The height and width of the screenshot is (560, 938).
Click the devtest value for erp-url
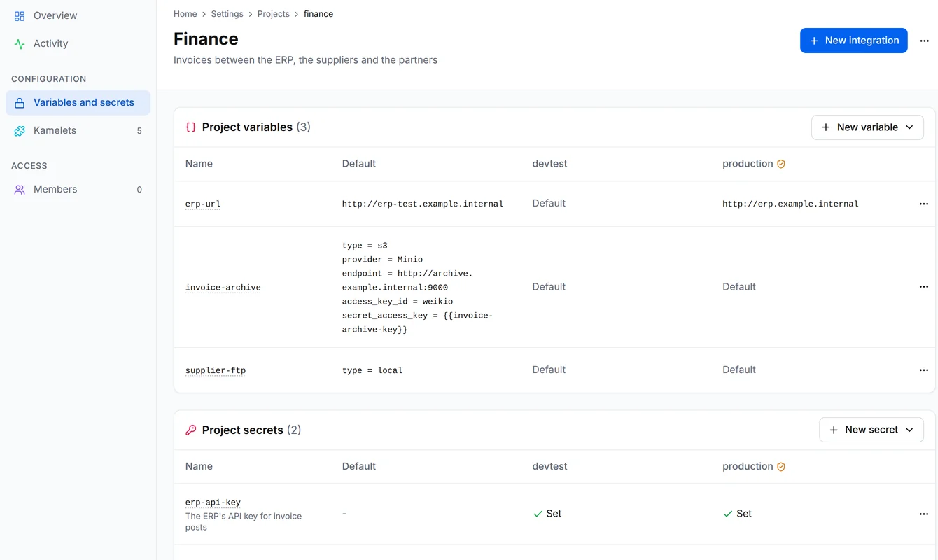click(x=549, y=203)
